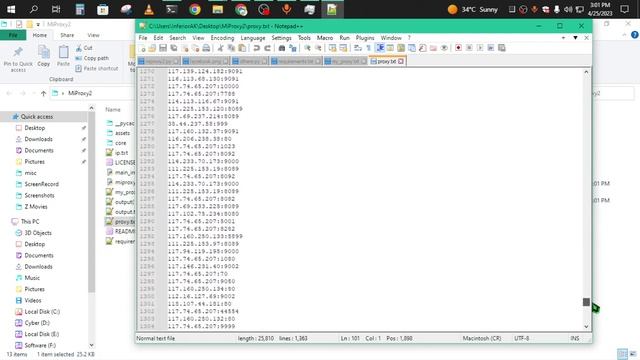The height and width of the screenshot is (360, 640).
Task: Open the Replace dialog toolbar icon
Action: pyautogui.click(x=293, y=48)
